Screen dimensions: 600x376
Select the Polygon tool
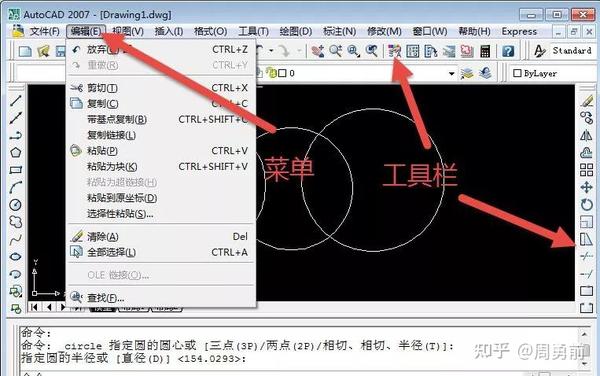15,153
